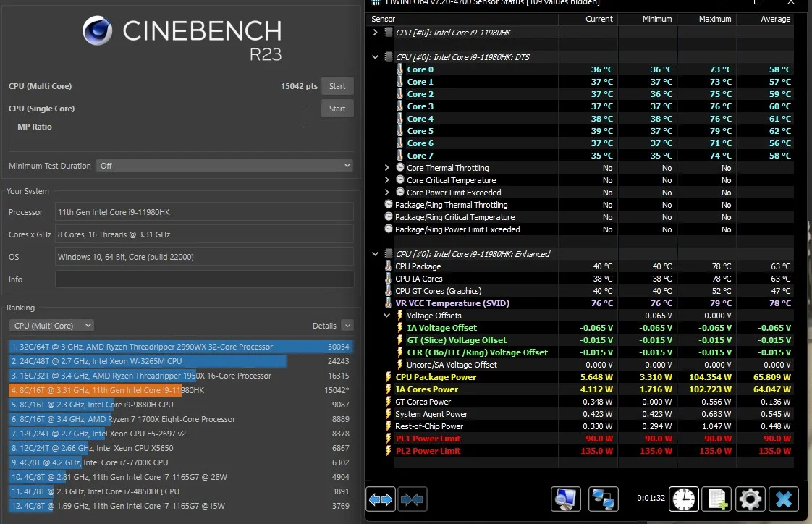Viewport: 812px width, 524px height.
Task: Click the Average column header
Action: (776, 19)
